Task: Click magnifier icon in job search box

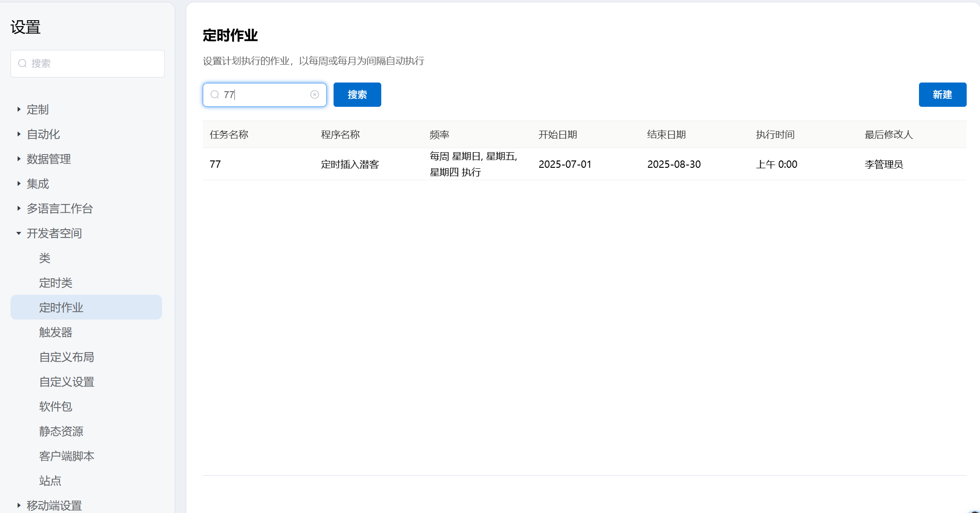Action: [215, 94]
